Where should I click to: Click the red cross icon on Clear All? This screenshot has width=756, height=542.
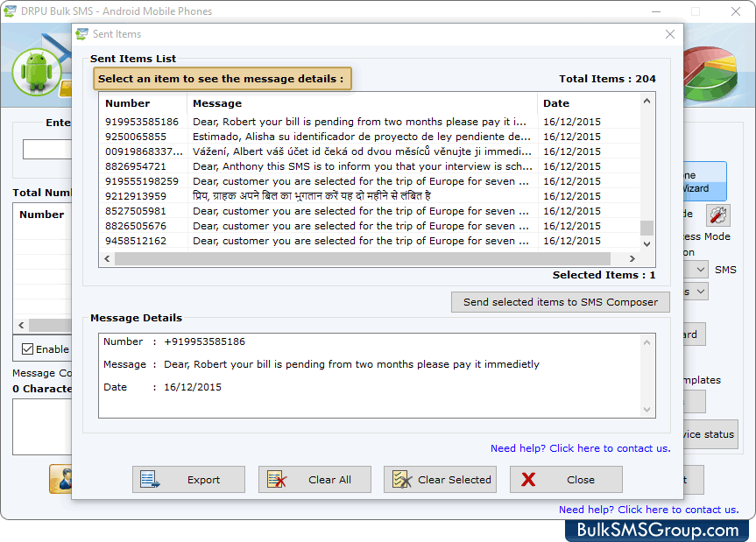coord(275,479)
